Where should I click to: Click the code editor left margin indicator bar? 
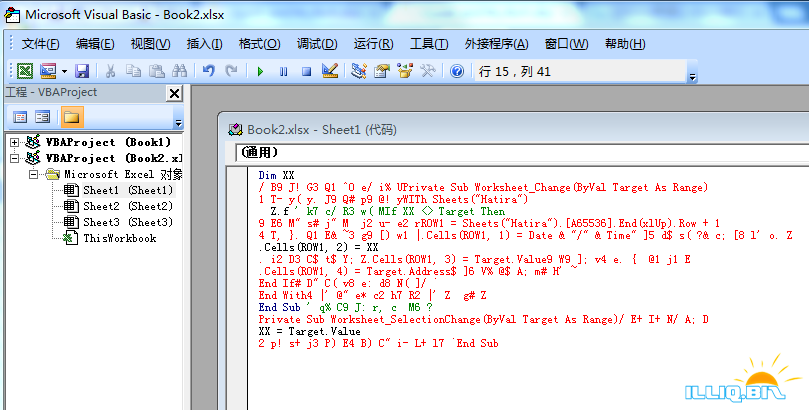pyautogui.click(x=237, y=288)
